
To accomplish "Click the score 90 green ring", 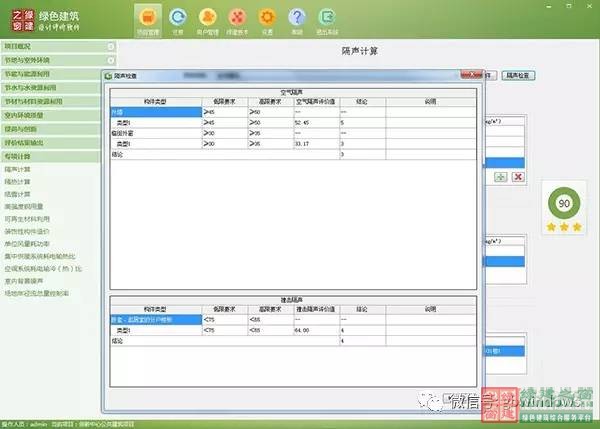I will coord(562,204).
